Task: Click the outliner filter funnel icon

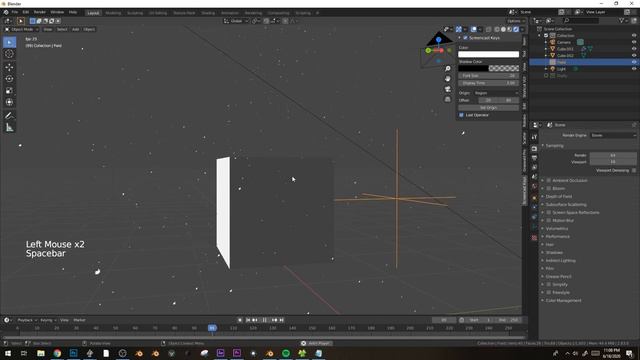Action: pos(622,20)
